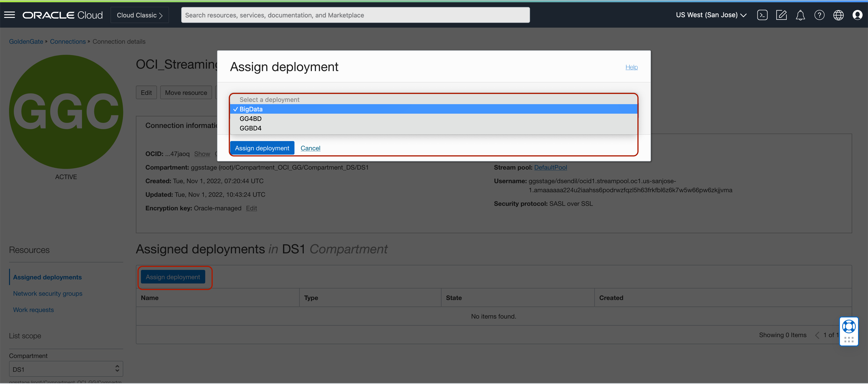The image size is (868, 384).
Task: Choose GG4BD from the deployment list
Action: 250,119
